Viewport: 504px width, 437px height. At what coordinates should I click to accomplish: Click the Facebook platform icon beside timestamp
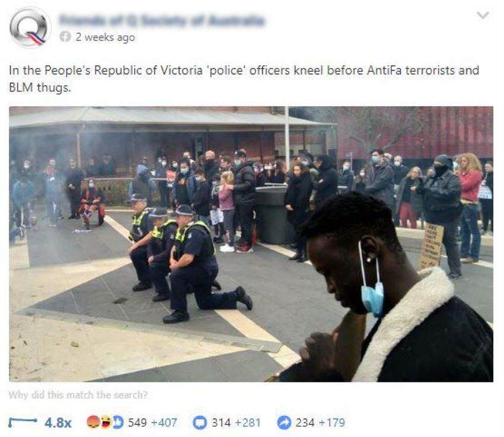tap(65, 37)
